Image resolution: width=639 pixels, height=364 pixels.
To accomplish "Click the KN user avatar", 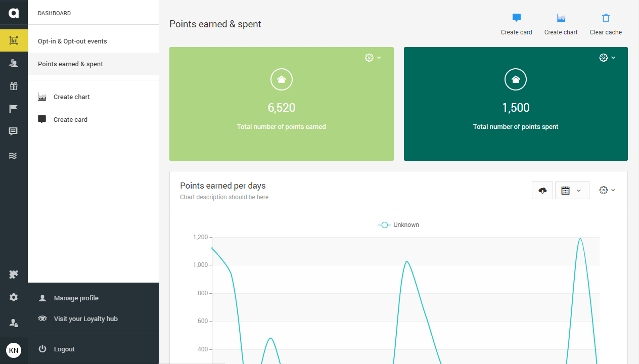I will pos(14,350).
